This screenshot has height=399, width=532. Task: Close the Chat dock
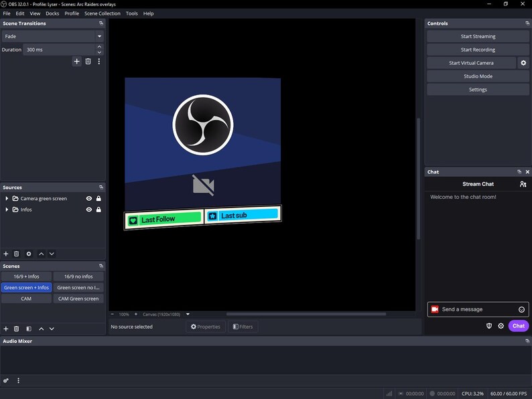[x=527, y=172]
